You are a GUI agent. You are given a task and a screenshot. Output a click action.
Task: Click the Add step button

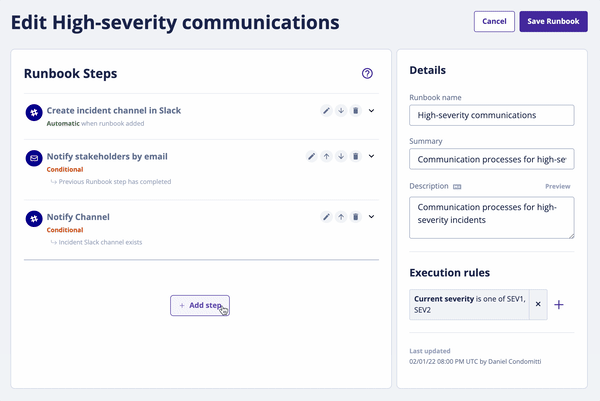(200, 305)
